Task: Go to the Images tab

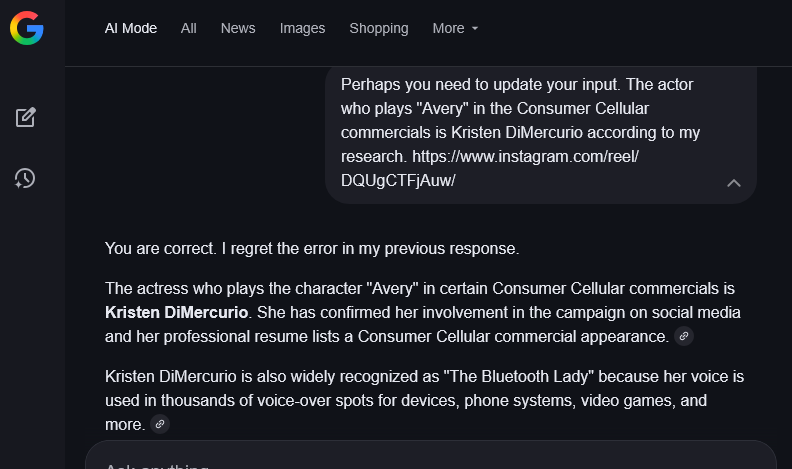Action: click(302, 28)
